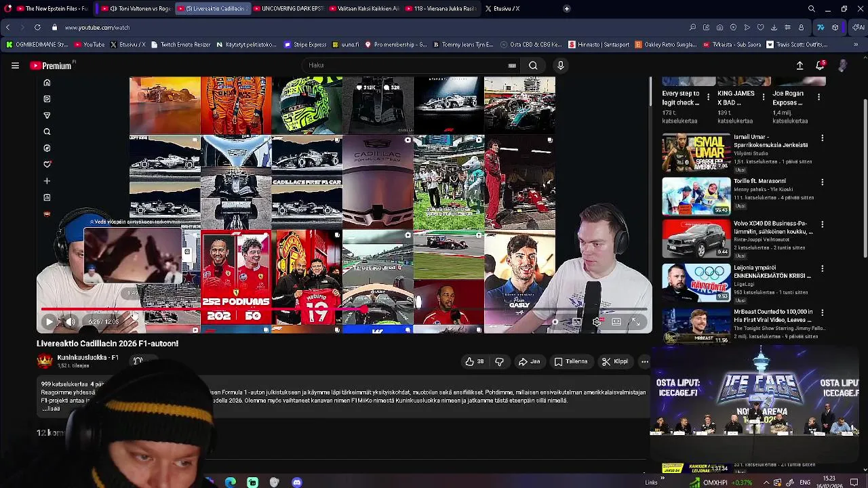Viewport: 868px width, 488px height.
Task: Click the Kuninkuusluokka crown channel avatar
Action: click(x=44, y=361)
